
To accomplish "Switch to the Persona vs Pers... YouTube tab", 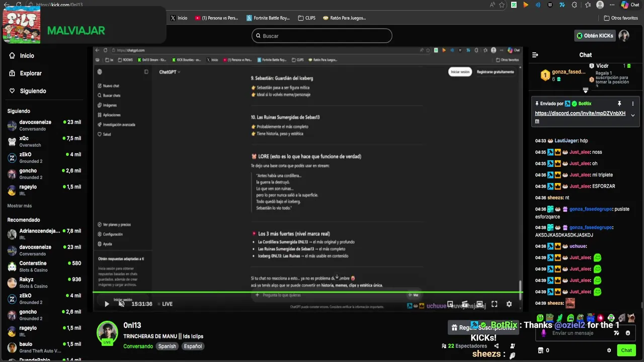I will click(217, 18).
